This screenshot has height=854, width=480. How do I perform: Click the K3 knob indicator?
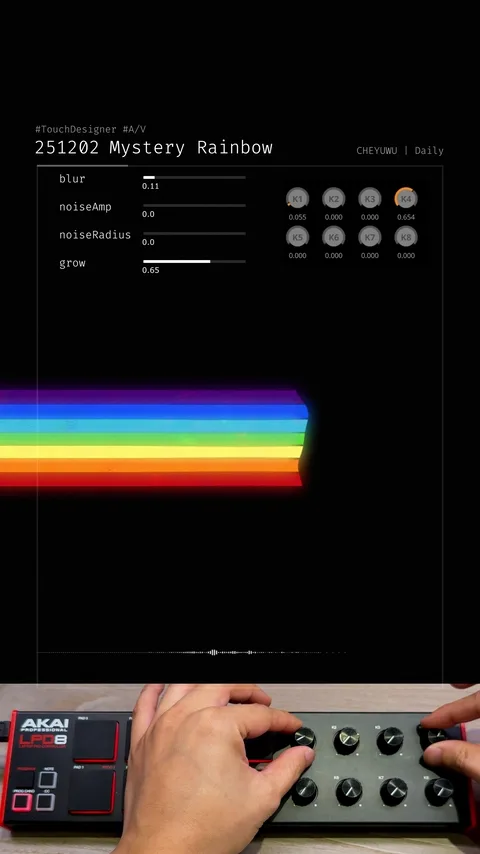(370, 198)
